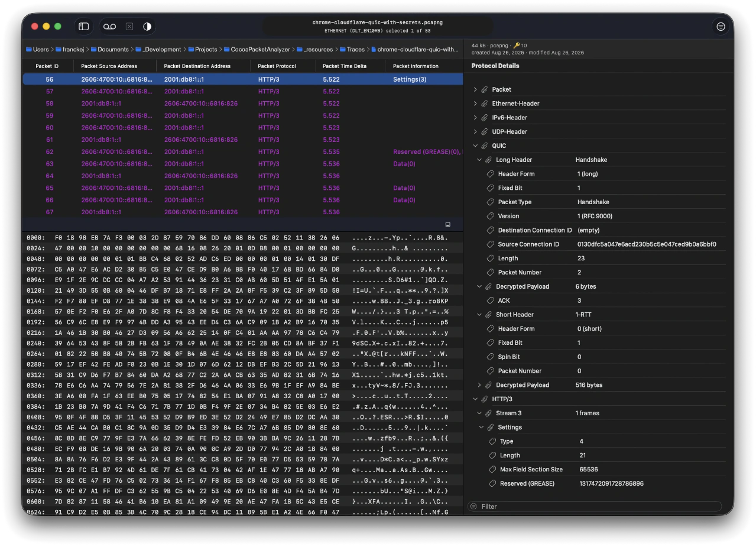Viewport: 756px width, 546px height.
Task: Sort by Packet Protocol column header
Action: [x=283, y=66]
